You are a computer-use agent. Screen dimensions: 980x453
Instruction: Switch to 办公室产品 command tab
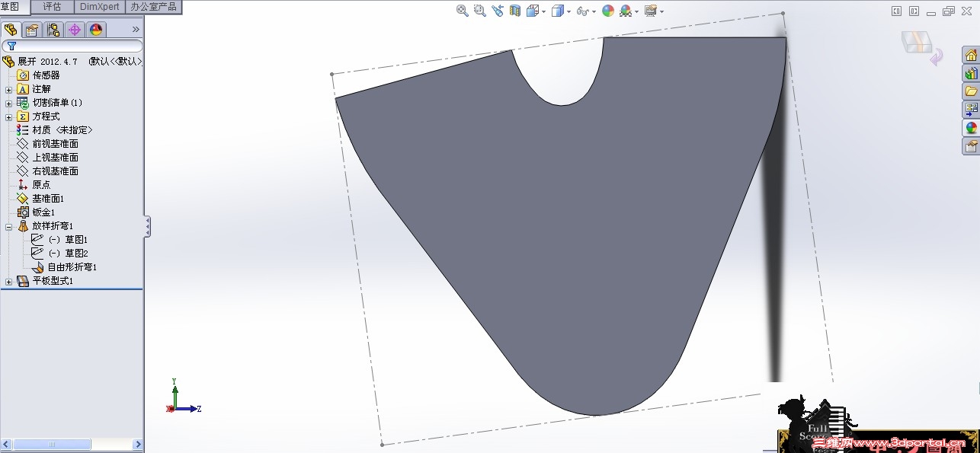pyautogui.click(x=153, y=6)
